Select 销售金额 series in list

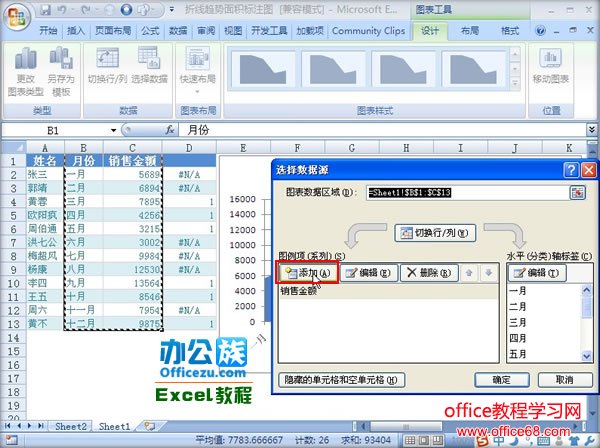tap(388, 291)
